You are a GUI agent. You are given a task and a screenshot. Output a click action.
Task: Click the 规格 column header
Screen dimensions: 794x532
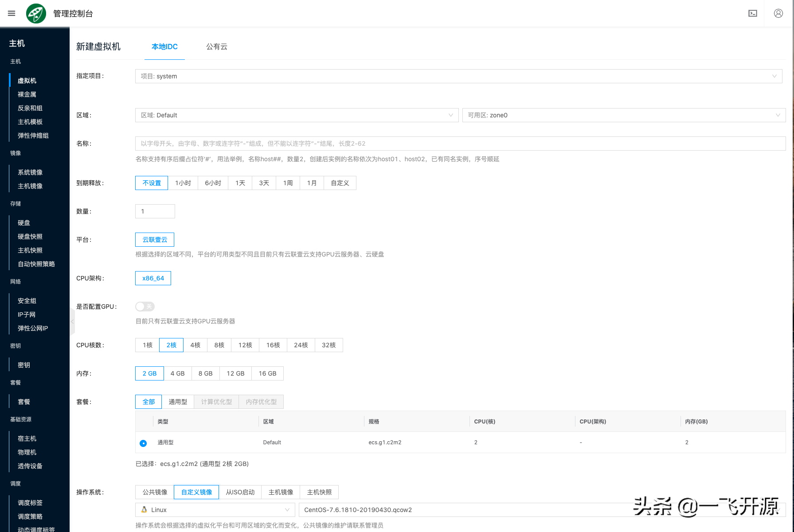[374, 422]
